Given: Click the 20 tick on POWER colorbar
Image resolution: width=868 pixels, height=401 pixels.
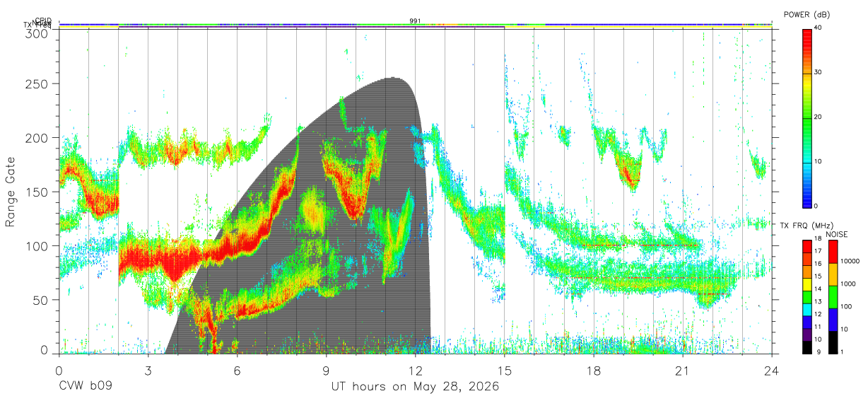Looking at the screenshot, I should click(818, 117).
